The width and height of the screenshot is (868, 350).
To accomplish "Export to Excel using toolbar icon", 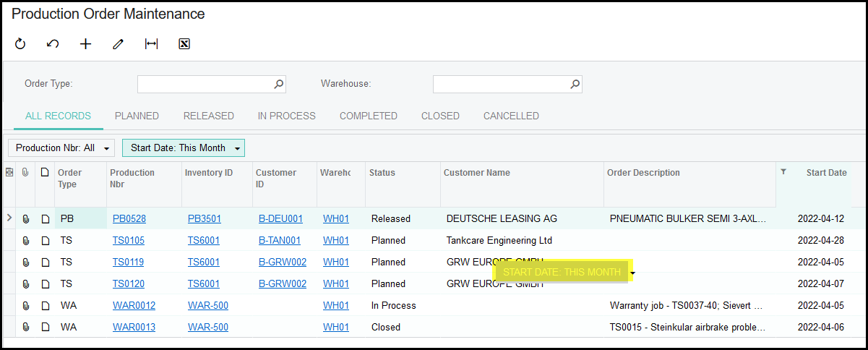I will 184,44.
